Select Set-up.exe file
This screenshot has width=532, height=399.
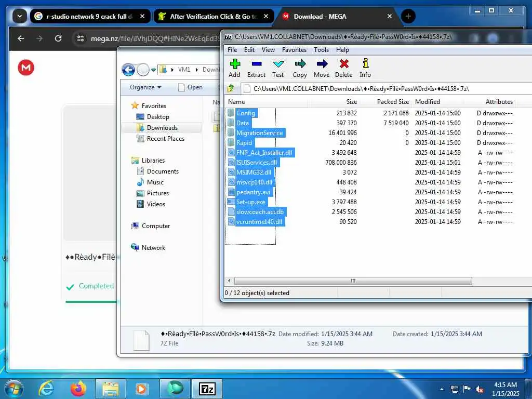point(250,202)
